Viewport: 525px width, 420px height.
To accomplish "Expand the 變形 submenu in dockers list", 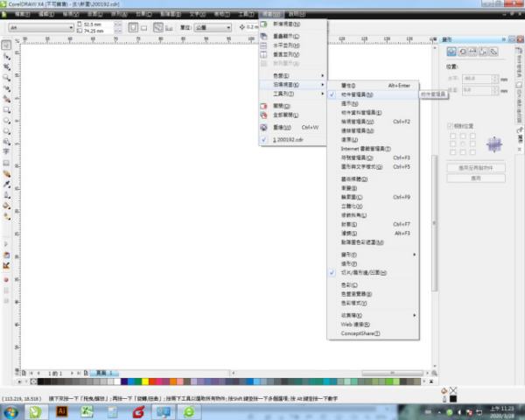I will tap(373, 255).
